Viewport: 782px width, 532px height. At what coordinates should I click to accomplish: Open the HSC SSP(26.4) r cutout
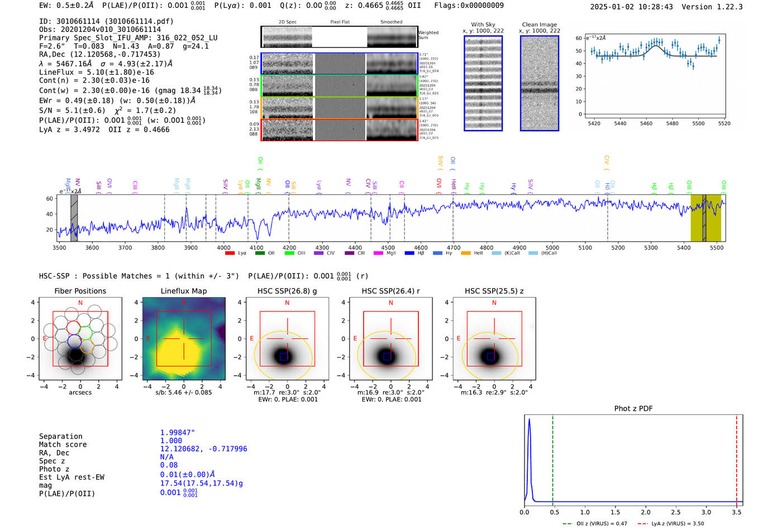click(x=390, y=339)
